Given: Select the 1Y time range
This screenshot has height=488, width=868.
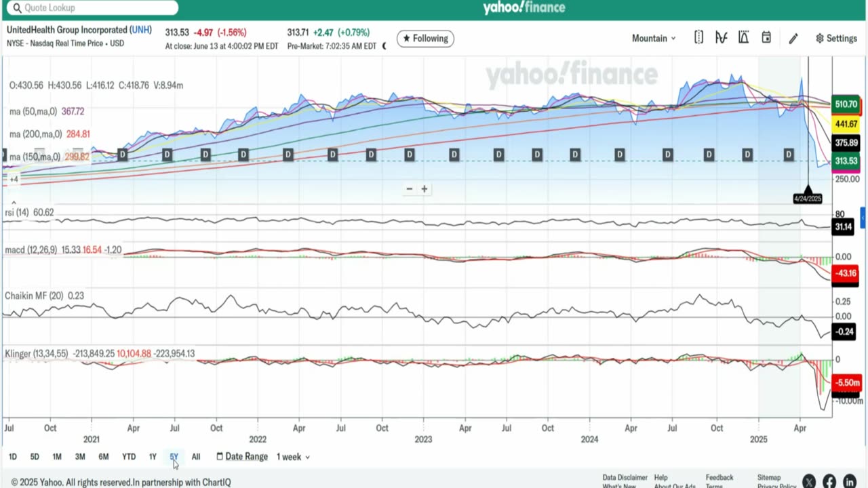Looking at the screenshot, I should tap(153, 457).
